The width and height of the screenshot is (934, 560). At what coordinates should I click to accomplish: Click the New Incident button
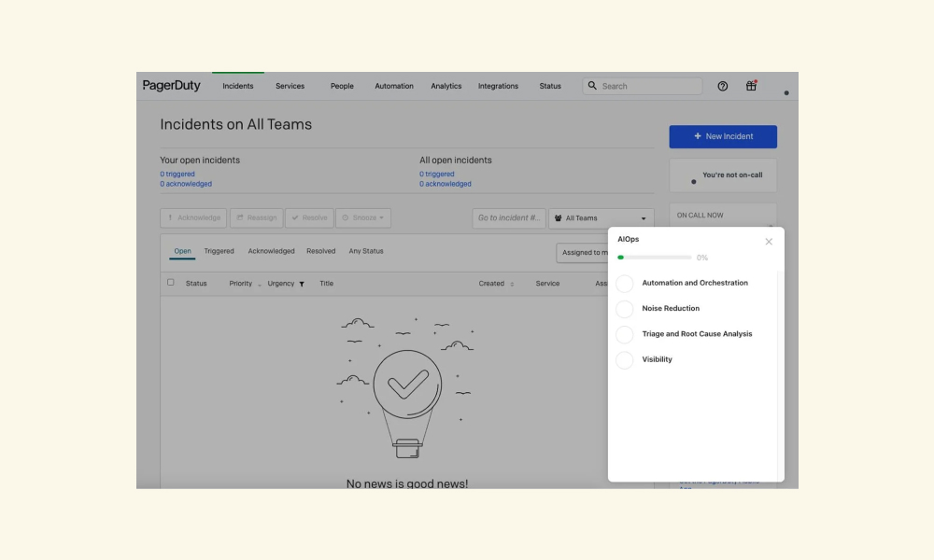point(723,136)
